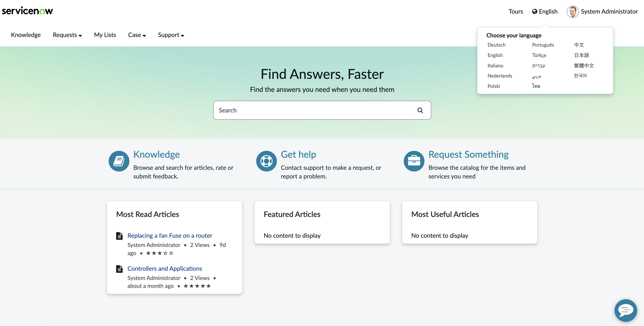Click the Request Something briefcase icon
This screenshot has height=326, width=644.
pyautogui.click(x=414, y=161)
